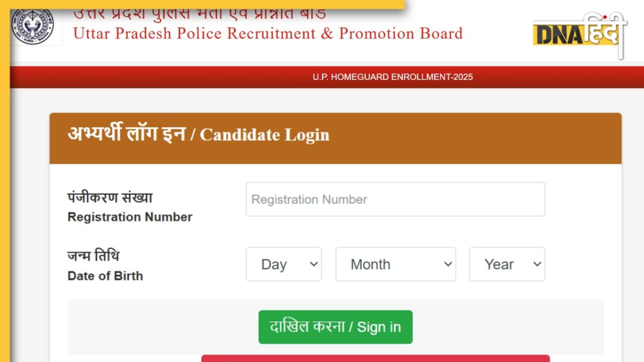Focus the Registration Number input field
Image resolution: width=644 pixels, height=362 pixels.
tap(395, 200)
